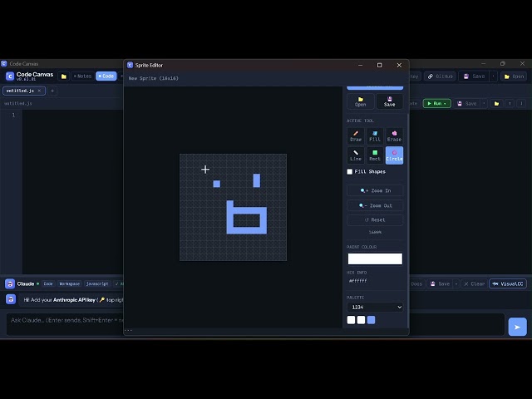Expand the Claude panel Save dropdown
The height and width of the screenshot is (399, 532).
pos(456,283)
